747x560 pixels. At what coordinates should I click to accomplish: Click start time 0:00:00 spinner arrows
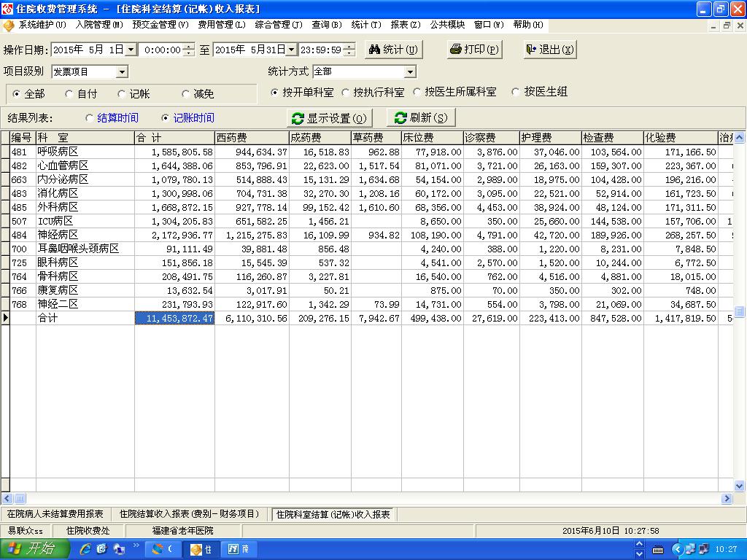click(x=189, y=50)
